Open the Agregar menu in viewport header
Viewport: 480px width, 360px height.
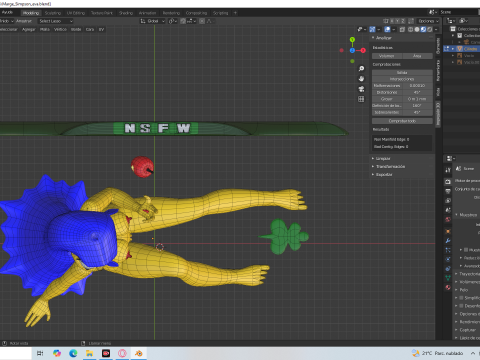29,29
